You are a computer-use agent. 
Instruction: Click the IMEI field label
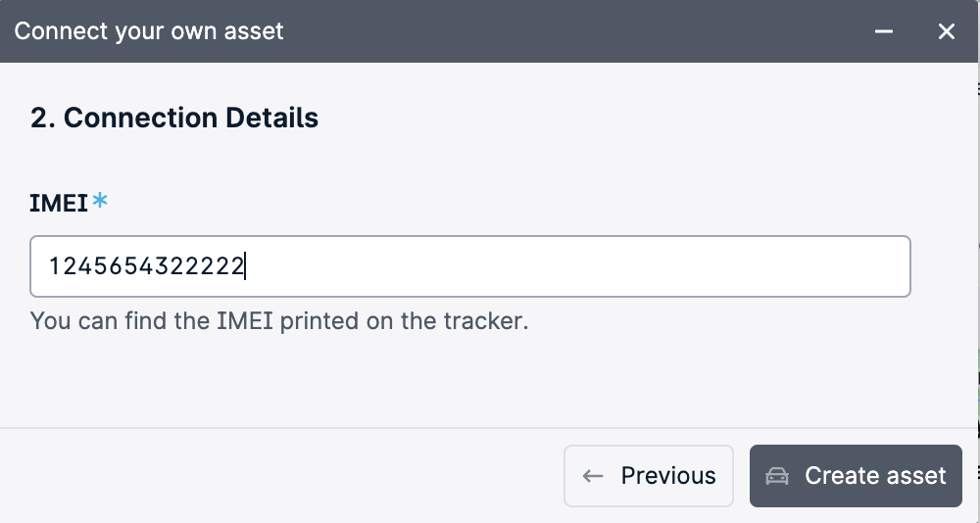59,203
